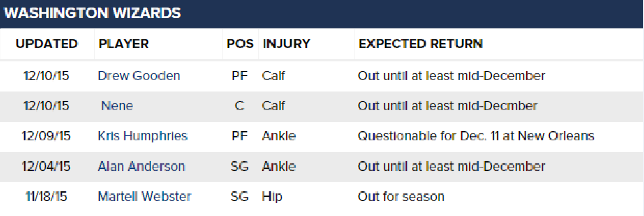Select the 11/18/15 updated date cell
Image resolution: width=644 pixels, height=216 pixels.
[x=46, y=196]
